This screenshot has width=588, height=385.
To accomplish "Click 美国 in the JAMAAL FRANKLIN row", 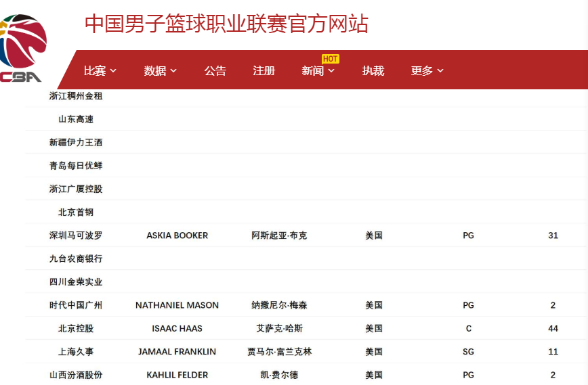I will [374, 352].
